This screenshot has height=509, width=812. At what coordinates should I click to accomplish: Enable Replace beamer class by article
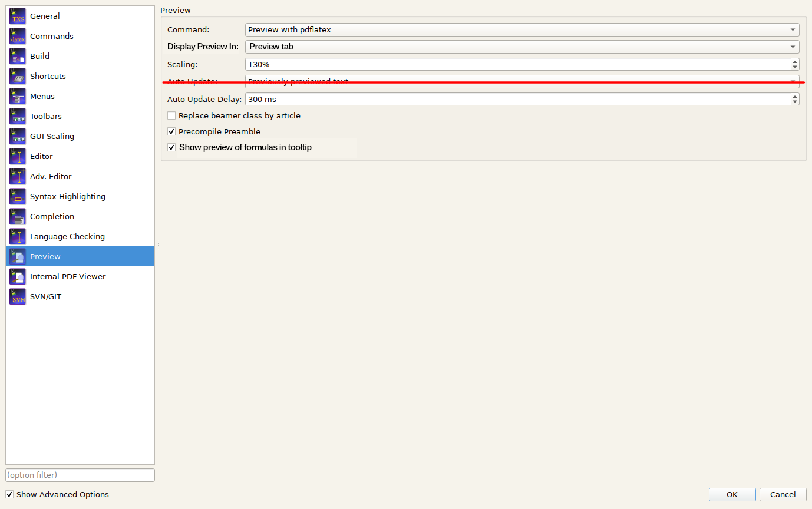point(171,115)
